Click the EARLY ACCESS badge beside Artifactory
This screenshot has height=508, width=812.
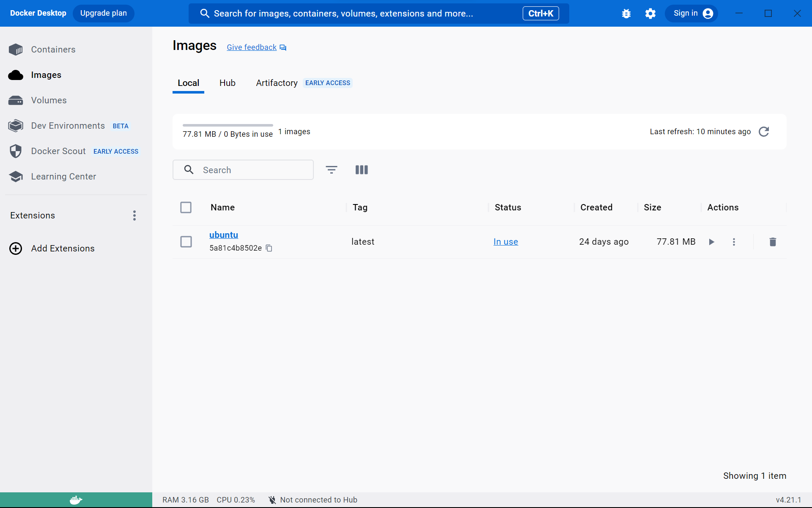(x=328, y=83)
